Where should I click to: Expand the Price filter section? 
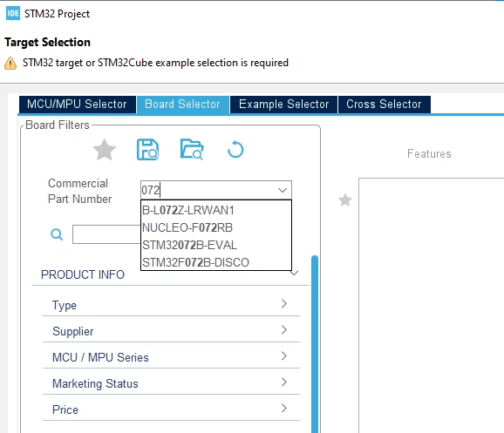pyautogui.click(x=171, y=409)
